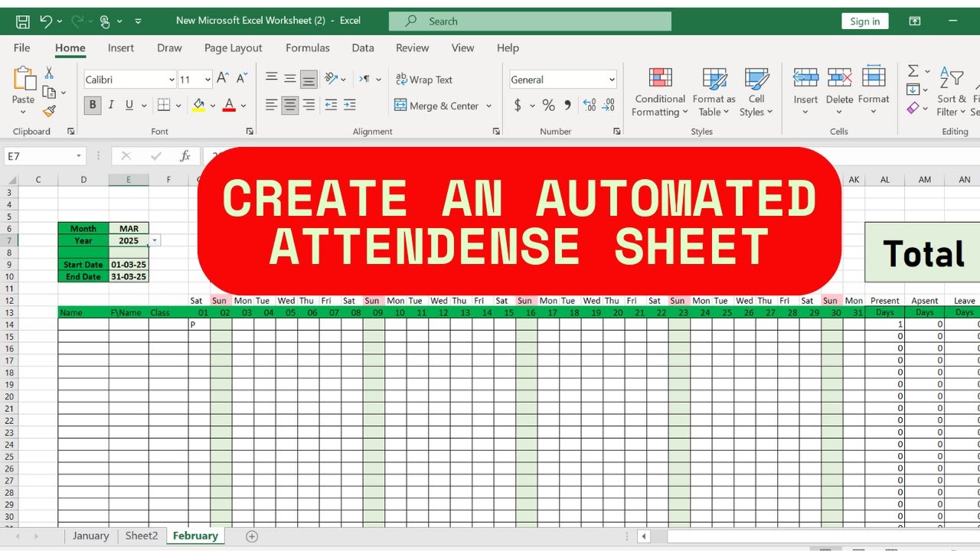This screenshot has width=980, height=551.
Task: Open the Name Box dropdown arrow
Action: 79,156
